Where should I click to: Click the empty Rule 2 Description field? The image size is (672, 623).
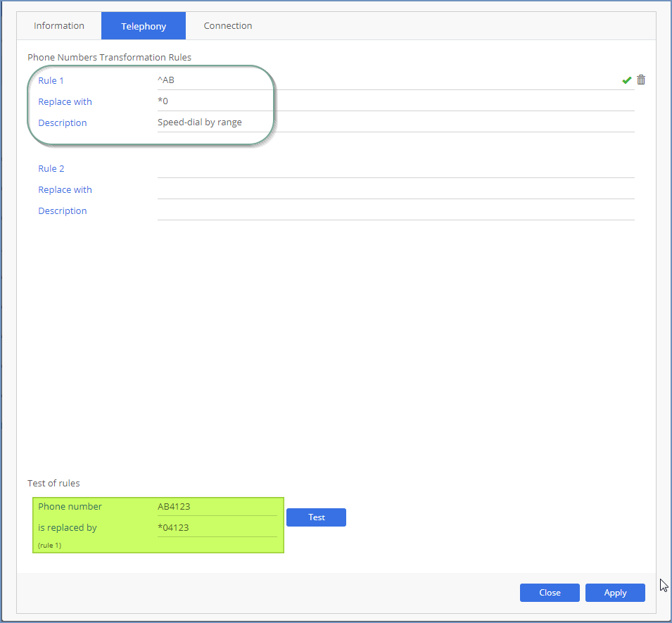tap(394, 211)
